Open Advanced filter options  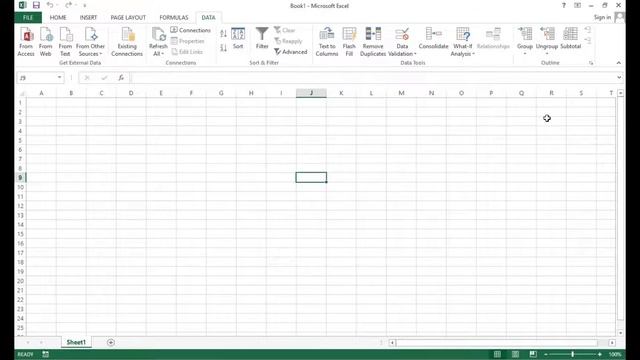click(x=291, y=52)
